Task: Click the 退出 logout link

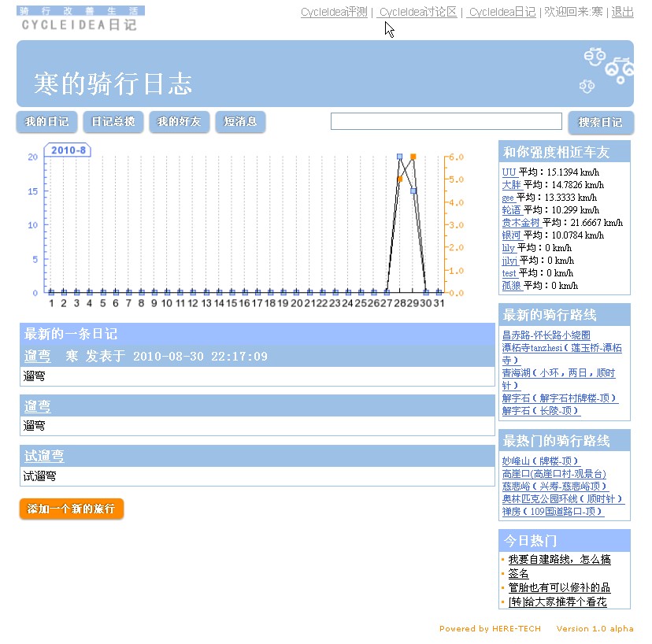Action: [x=622, y=12]
